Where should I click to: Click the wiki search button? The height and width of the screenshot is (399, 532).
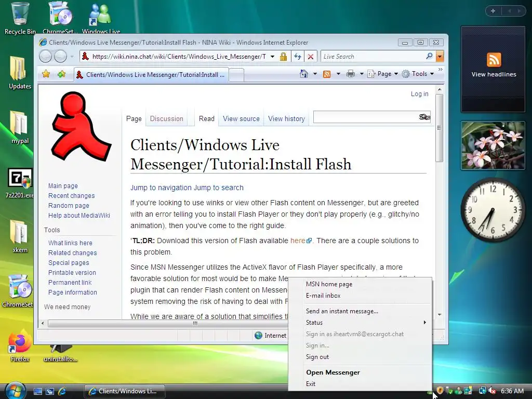[x=424, y=117]
